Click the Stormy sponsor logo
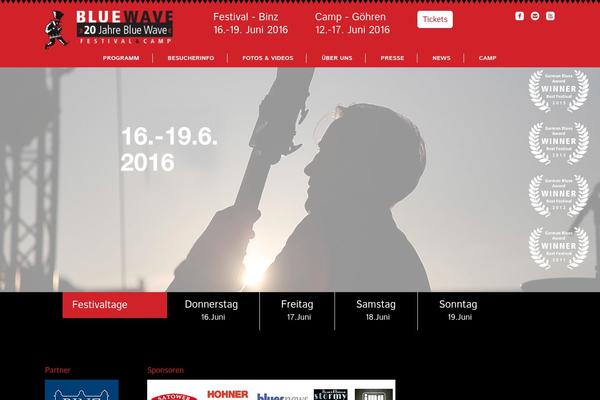 click(x=331, y=395)
